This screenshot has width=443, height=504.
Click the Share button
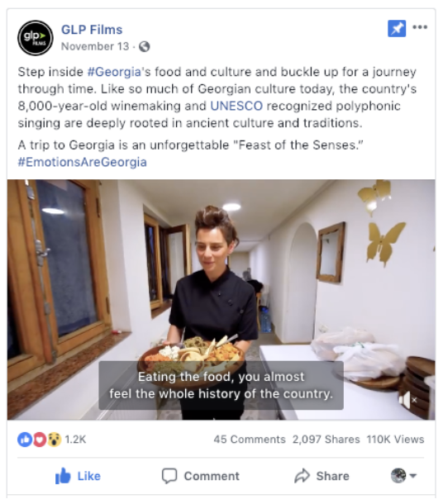point(322,476)
